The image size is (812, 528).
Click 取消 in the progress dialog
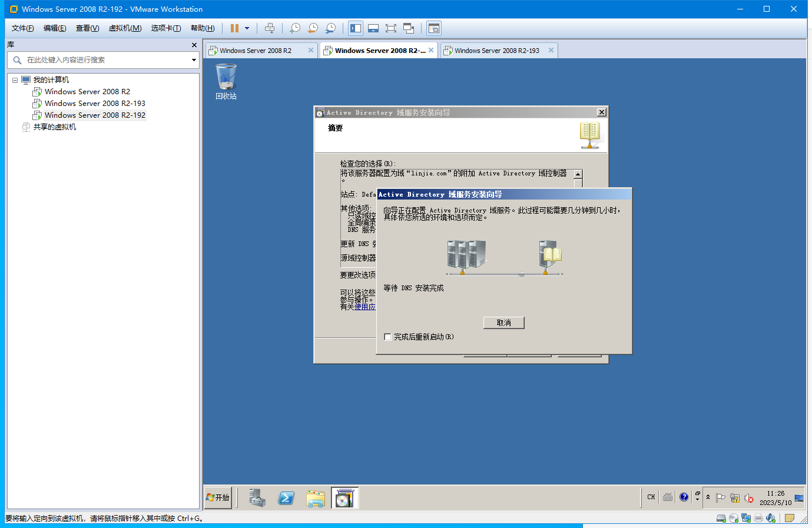point(503,323)
